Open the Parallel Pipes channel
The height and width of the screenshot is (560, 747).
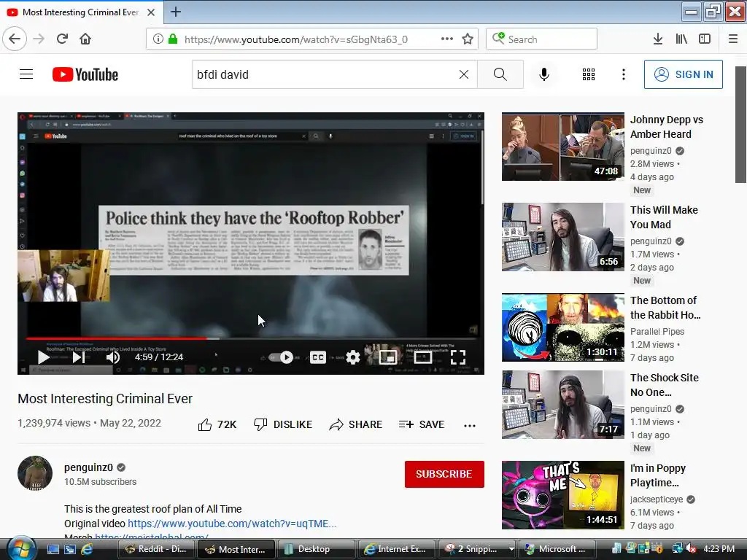(657, 332)
